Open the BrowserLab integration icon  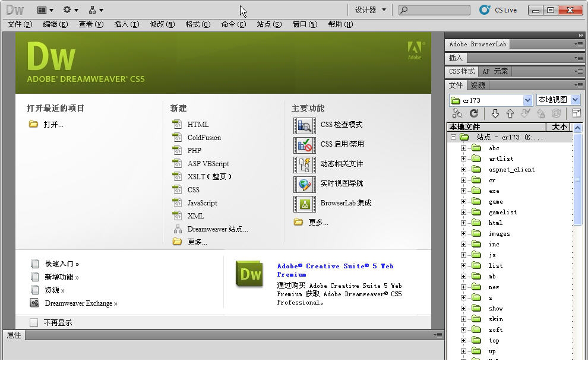point(304,204)
